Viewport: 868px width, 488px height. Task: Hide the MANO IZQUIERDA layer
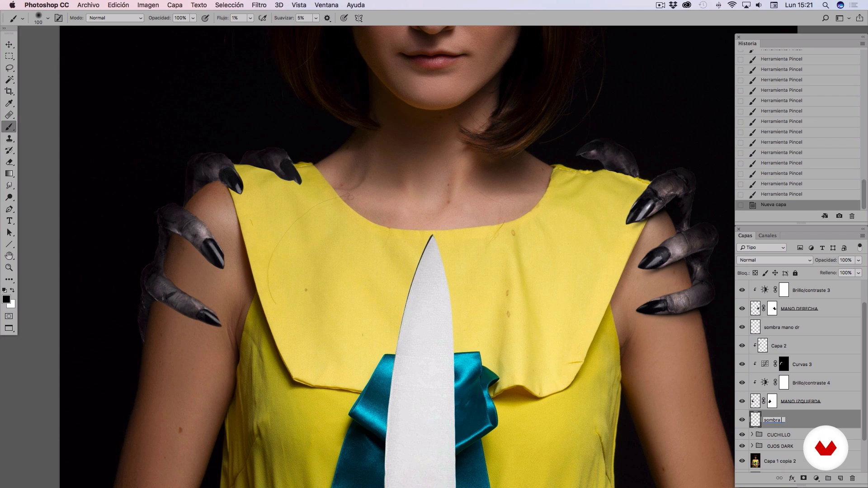click(742, 401)
